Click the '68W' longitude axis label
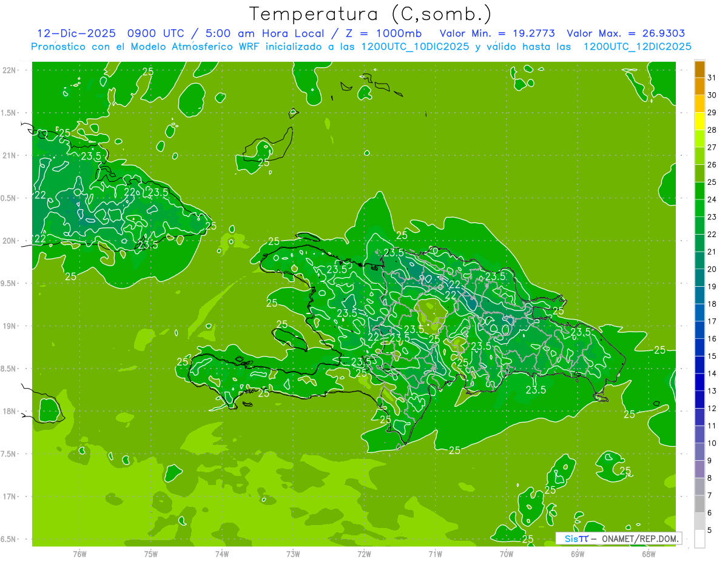The width and height of the screenshot is (728, 562). point(648,554)
